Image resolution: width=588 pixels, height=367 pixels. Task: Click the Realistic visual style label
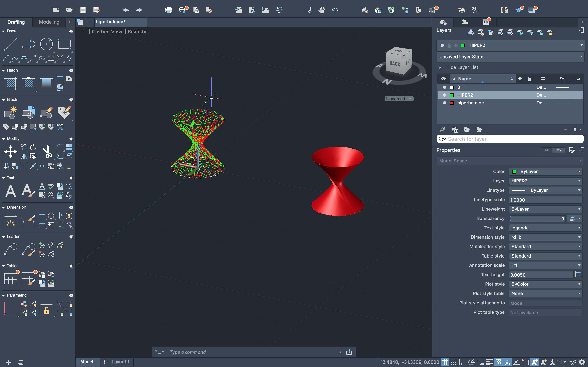point(138,32)
